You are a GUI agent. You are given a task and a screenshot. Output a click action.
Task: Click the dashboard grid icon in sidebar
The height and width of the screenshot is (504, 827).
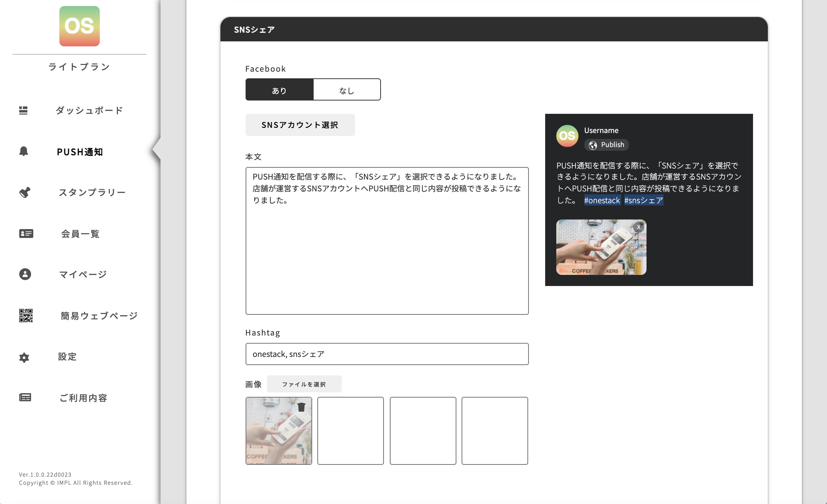click(23, 110)
